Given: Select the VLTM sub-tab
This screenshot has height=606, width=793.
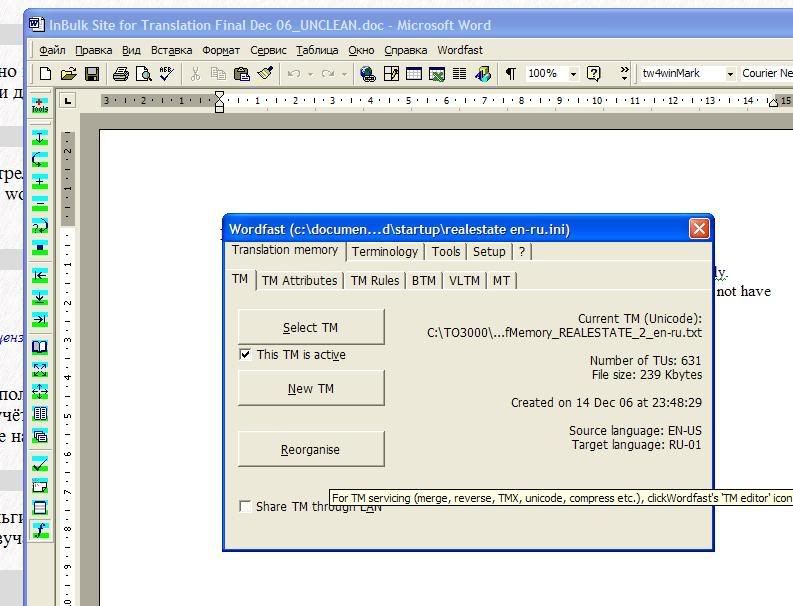Looking at the screenshot, I should [464, 281].
